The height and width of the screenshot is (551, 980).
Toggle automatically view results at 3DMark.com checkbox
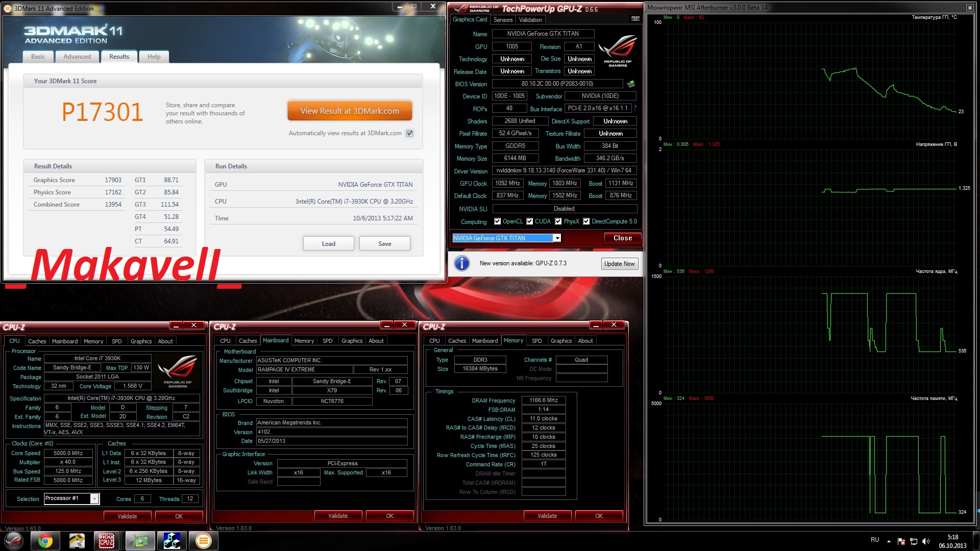click(409, 133)
